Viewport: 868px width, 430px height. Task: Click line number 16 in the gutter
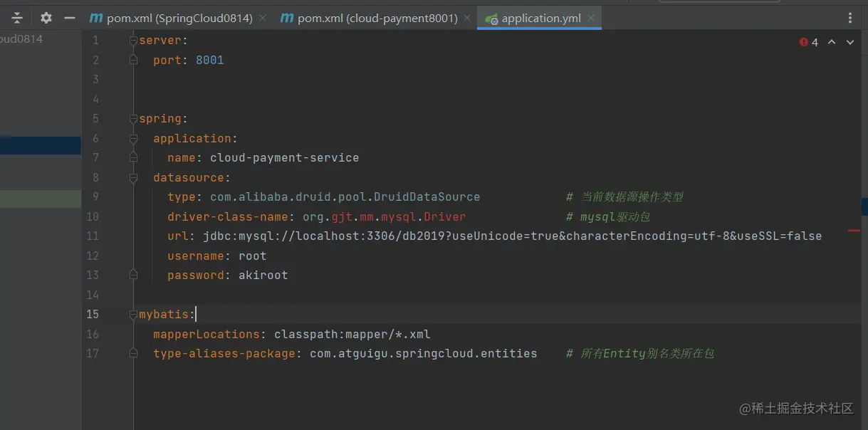[x=93, y=334]
